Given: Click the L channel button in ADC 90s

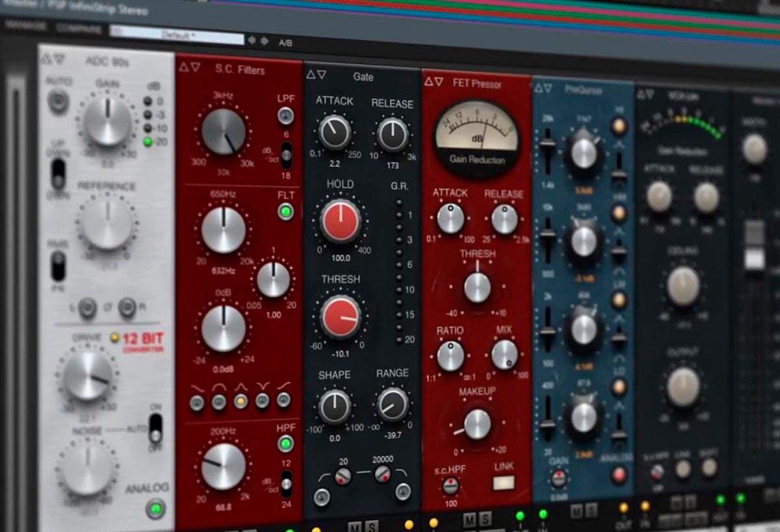Looking at the screenshot, I should coord(87,307).
